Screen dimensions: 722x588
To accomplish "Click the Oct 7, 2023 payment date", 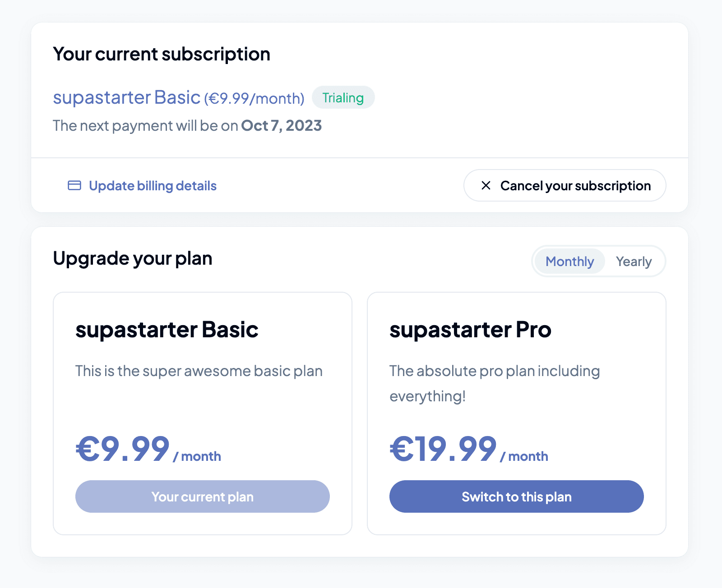I will 281,125.
